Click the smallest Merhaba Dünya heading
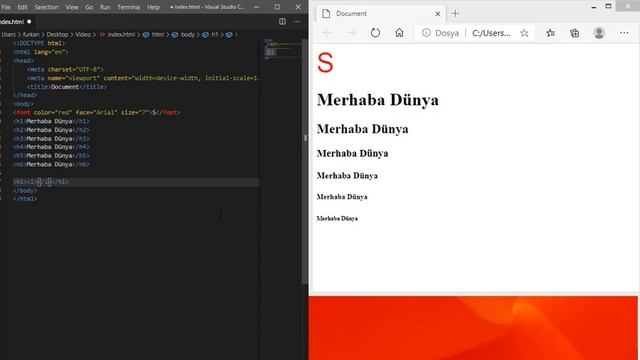 click(337, 218)
